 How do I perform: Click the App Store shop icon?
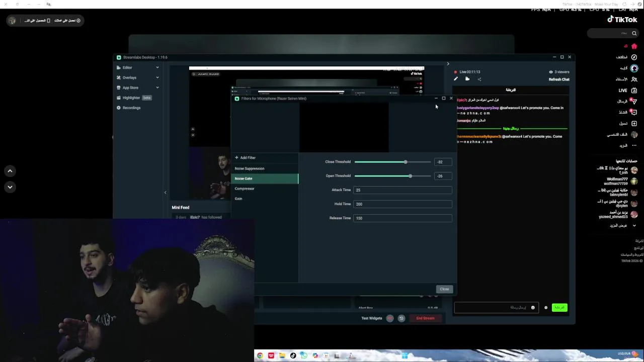tap(119, 87)
